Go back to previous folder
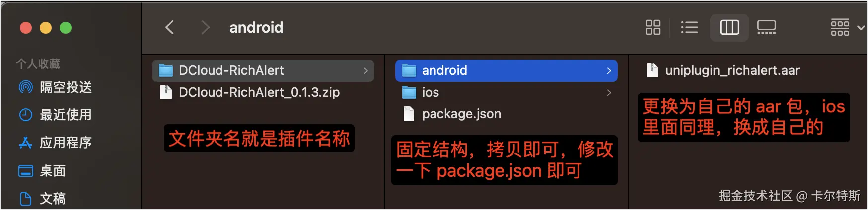The height and width of the screenshot is (210, 868). pyautogui.click(x=170, y=27)
